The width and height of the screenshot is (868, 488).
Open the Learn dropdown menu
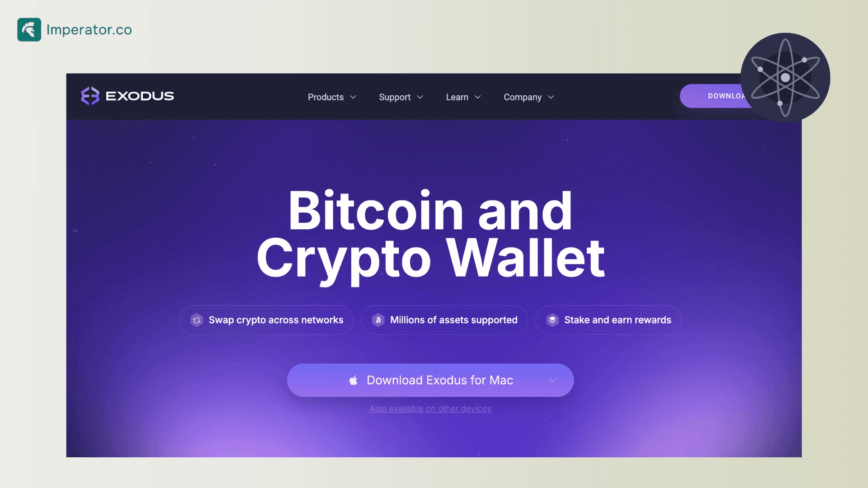pyautogui.click(x=463, y=97)
